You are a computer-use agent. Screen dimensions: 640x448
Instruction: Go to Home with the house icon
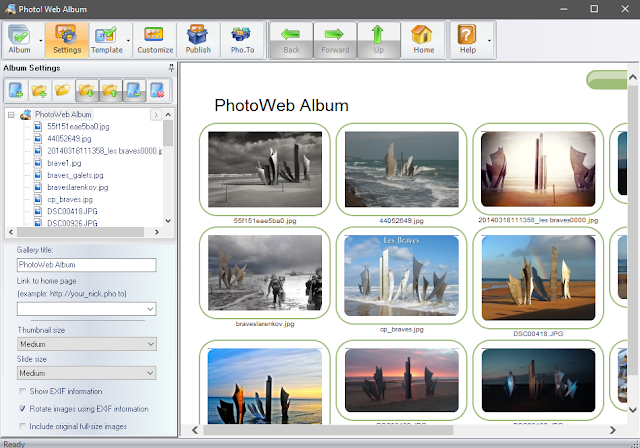click(423, 40)
